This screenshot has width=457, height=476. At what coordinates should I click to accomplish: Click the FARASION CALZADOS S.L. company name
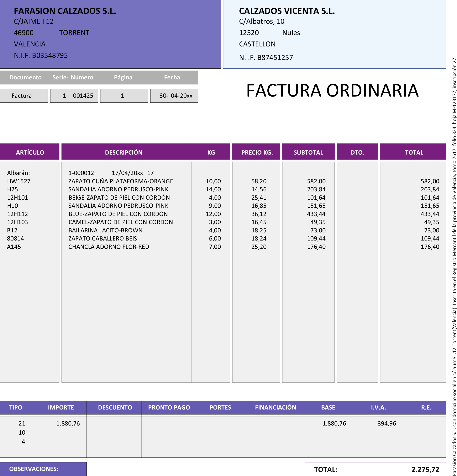[x=65, y=11]
